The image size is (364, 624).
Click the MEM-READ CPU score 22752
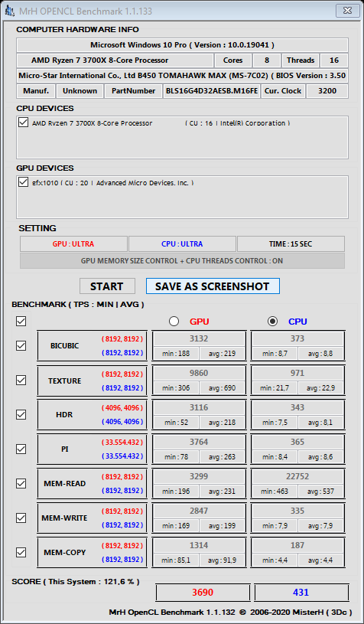pyautogui.click(x=297, y=476)
